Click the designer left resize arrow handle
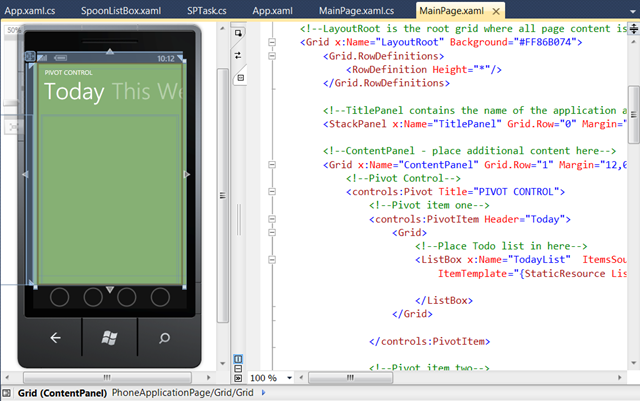The height and width of the screenshot is (401, 640). pyautogui.click(x=25, y=174)
